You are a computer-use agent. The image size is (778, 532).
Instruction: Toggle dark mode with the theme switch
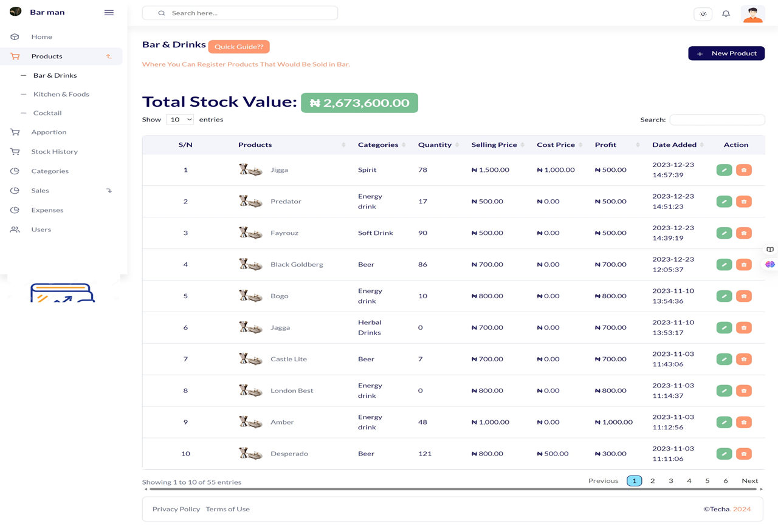[703, 13]
